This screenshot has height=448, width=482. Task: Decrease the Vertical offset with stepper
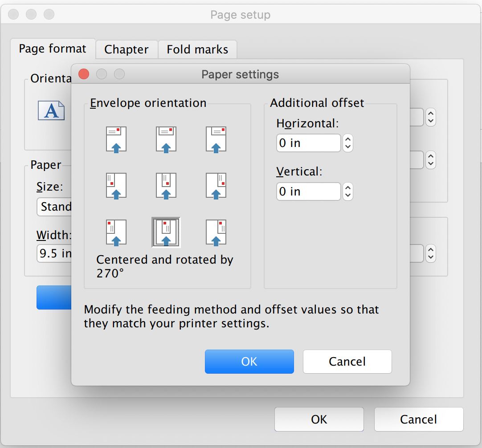click(x=348, y=195)
